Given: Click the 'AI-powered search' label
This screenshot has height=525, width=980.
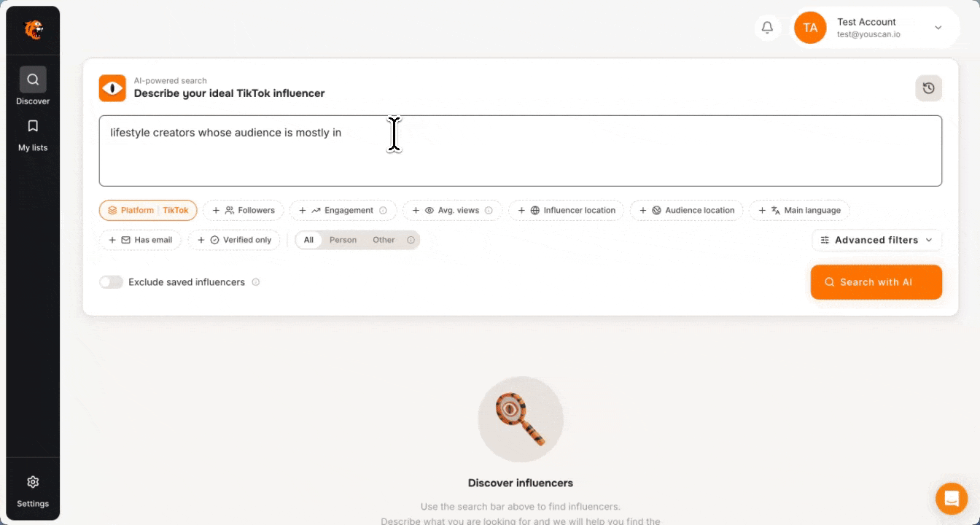Looking at the screenshot, I should pos(171,81).
